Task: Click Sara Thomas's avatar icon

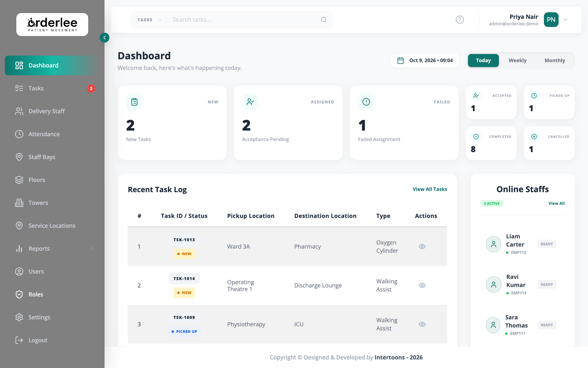Action: pyautogui.click(x=493, y=325)
